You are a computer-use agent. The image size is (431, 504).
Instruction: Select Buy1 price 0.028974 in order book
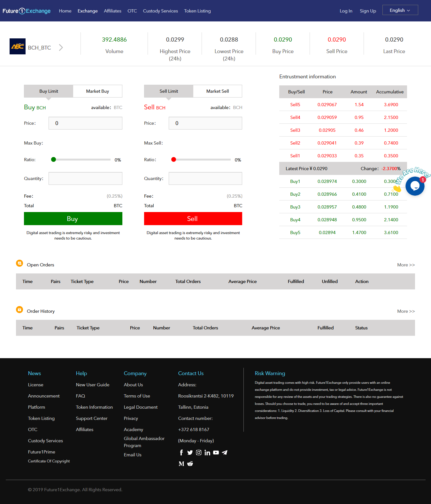(327, 181)
